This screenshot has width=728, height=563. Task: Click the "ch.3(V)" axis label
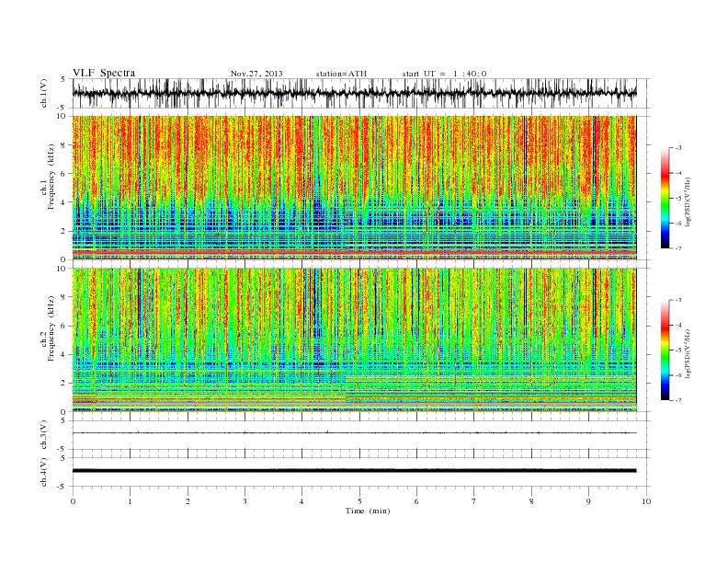tap(44, 434)
